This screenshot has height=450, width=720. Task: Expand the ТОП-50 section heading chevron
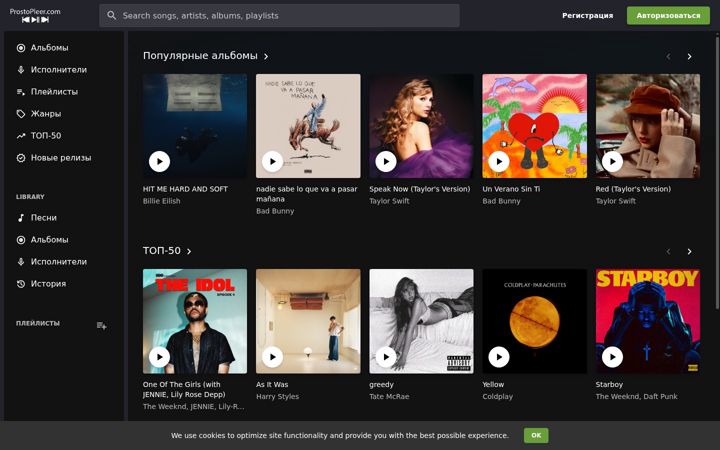click(x=189, y=251)
